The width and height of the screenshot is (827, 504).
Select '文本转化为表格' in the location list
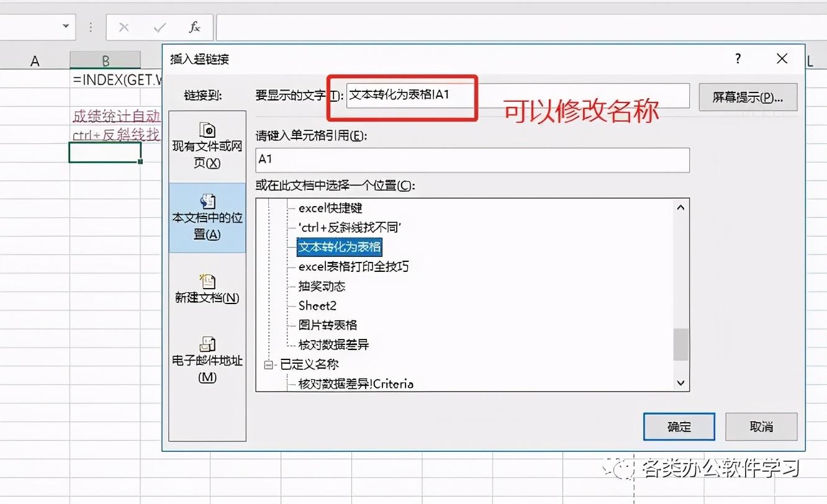[340, 246]
